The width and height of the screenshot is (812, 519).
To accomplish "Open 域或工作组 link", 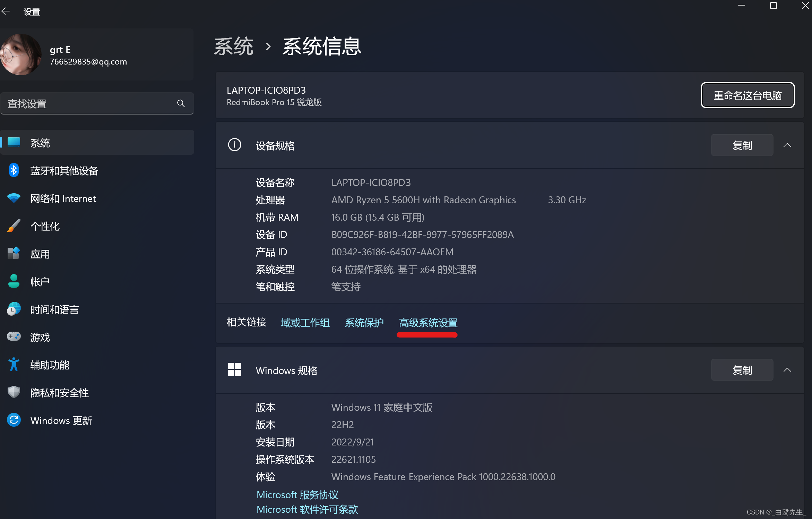I will pyautogui.click(x=305, y=323).
